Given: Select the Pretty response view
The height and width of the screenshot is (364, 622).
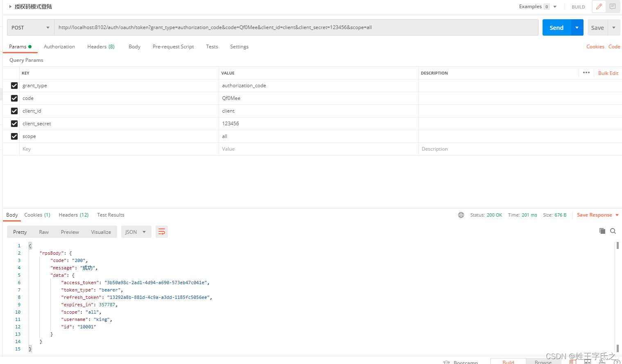Looking at the screenshot, I should click(x=20, y=232).
